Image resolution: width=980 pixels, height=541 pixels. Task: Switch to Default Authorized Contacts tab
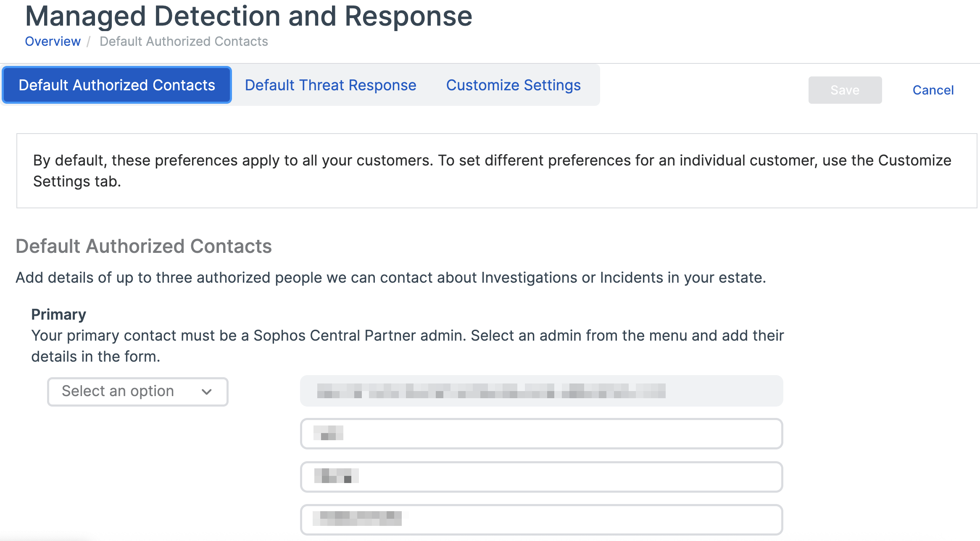(x=117, y=85)
